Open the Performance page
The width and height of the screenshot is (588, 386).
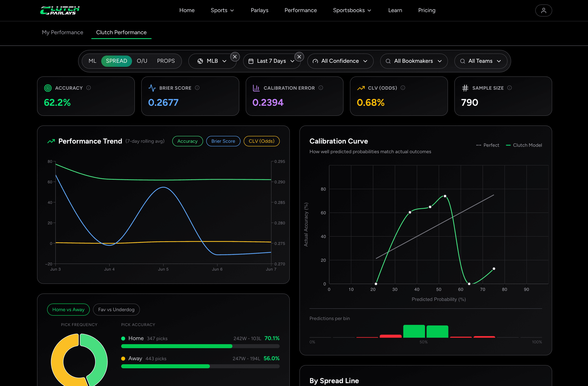tap(301, 10)
